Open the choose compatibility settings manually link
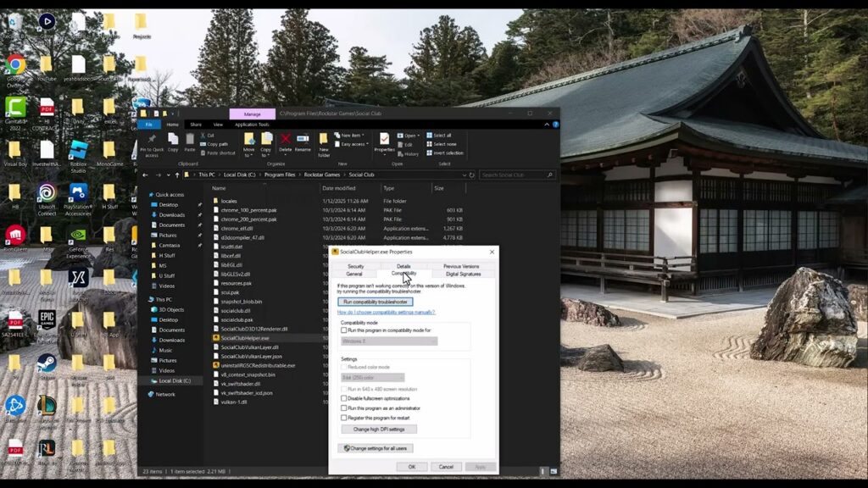 click(387, 312)
